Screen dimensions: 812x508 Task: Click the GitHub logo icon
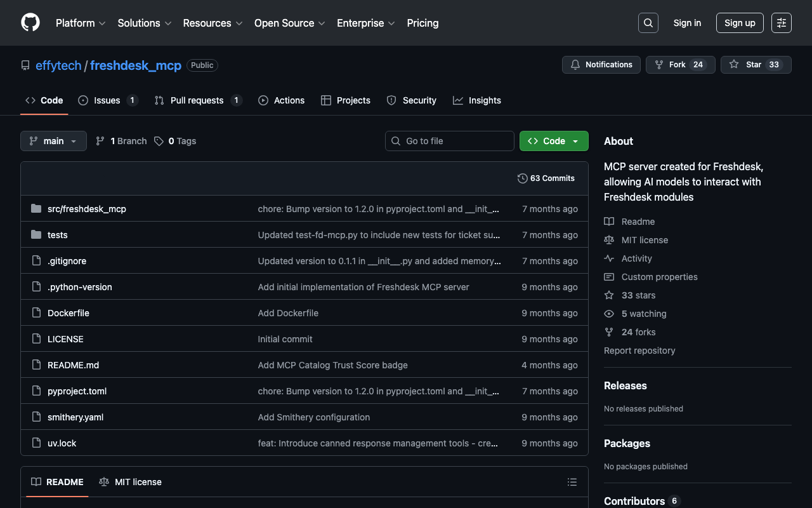tap(30, 23)
